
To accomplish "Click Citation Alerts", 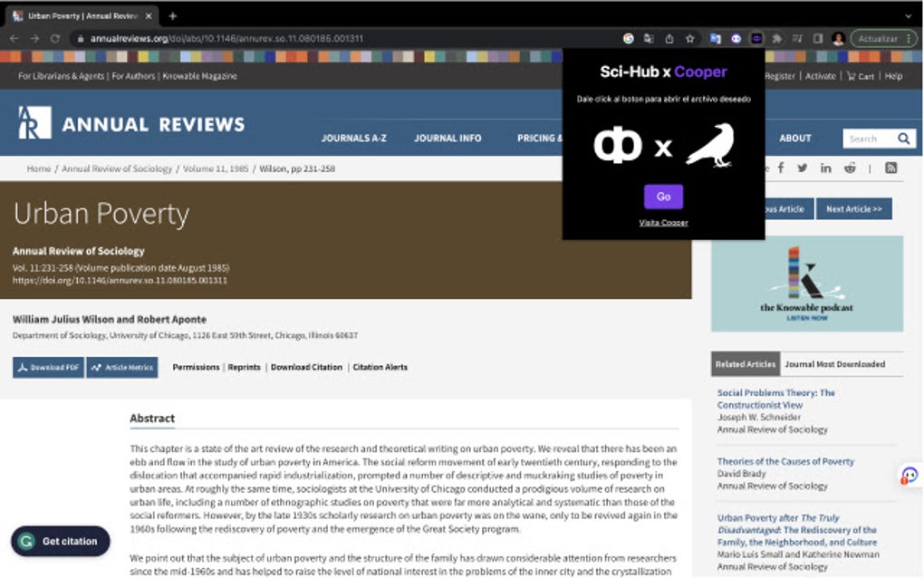I will 380,367.
